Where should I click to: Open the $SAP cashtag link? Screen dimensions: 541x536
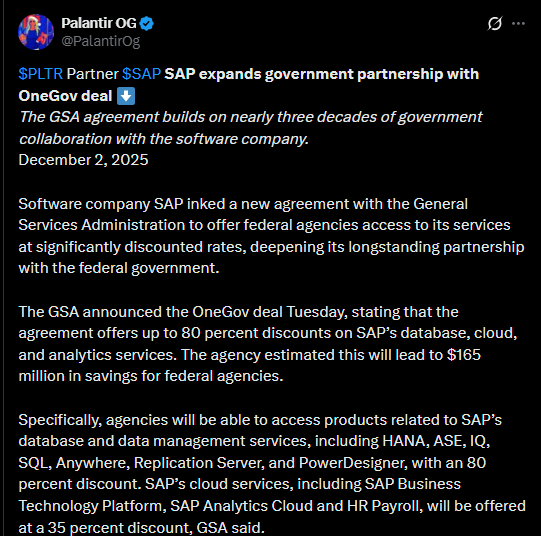(x=141, y=74)
